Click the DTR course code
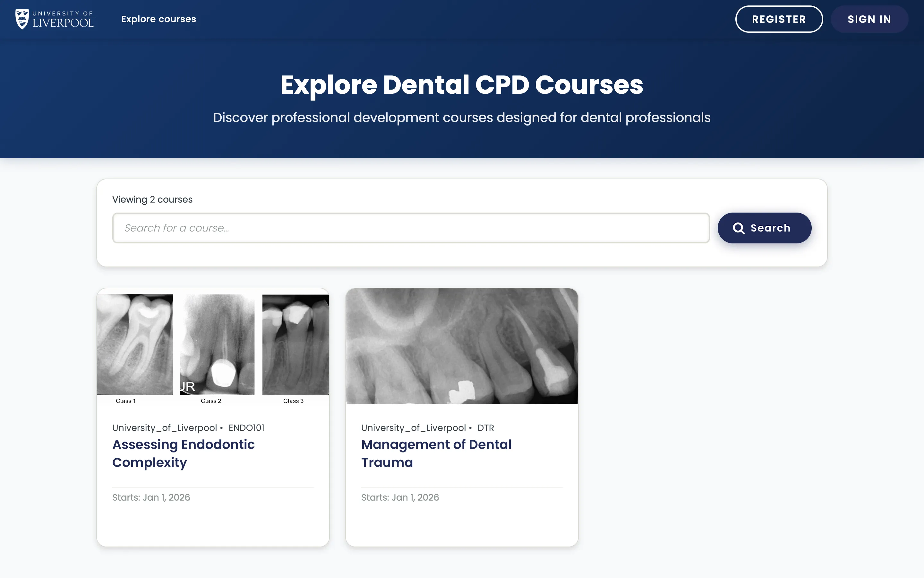Image resolution: width=924 pixels, height=578 pixels. (486, 428)
